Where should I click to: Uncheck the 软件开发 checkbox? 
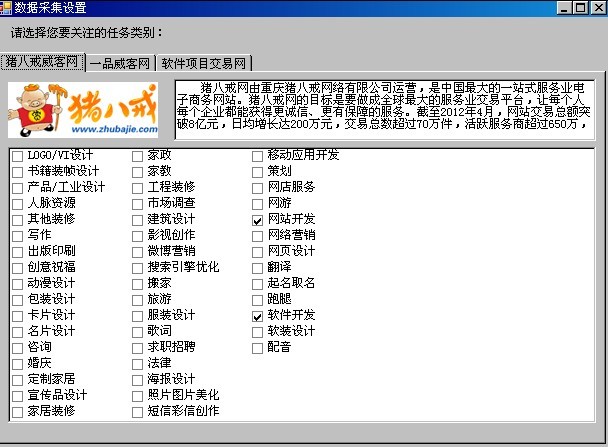click(x=257, y=316)
